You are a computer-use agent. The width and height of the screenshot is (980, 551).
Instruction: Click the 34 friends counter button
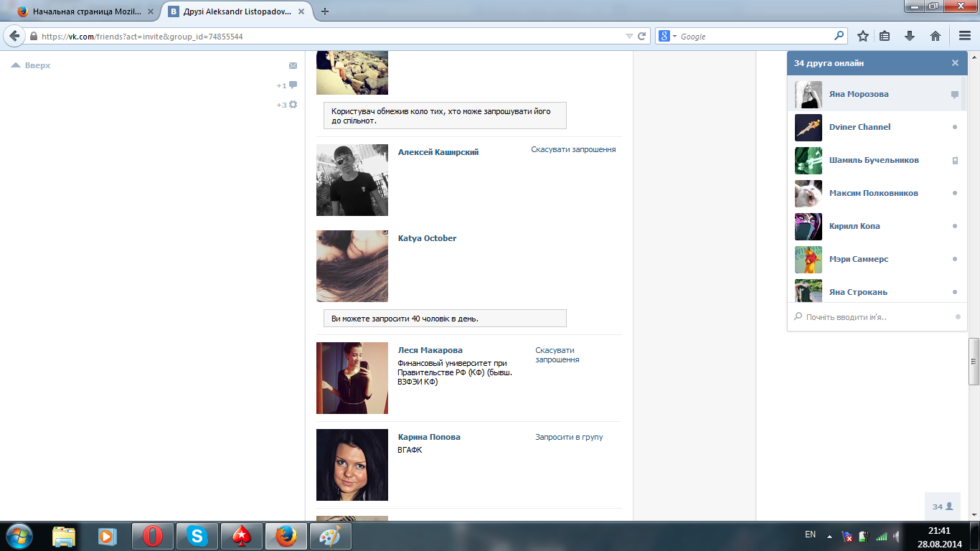(943, 507)
